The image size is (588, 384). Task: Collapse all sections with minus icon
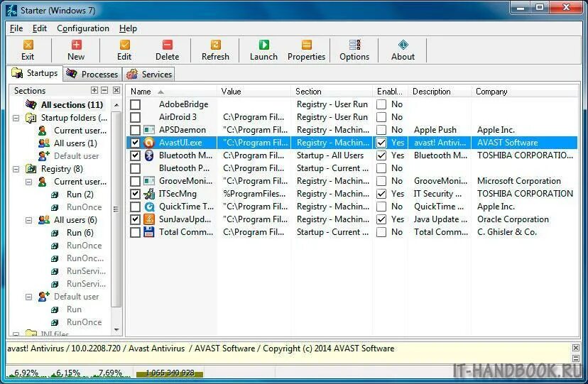(104, 90)
